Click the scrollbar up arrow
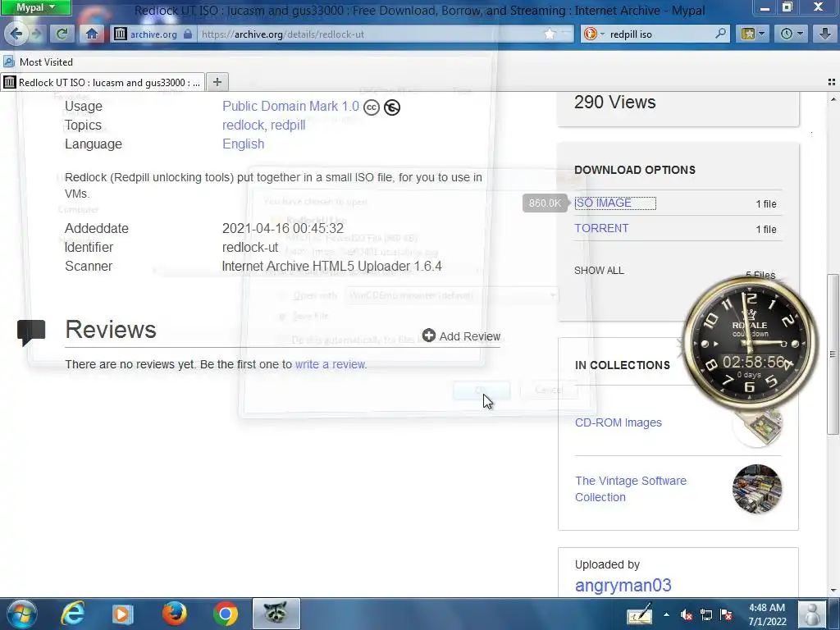This screenshot has height=630, width=840. tap(832, 99)
